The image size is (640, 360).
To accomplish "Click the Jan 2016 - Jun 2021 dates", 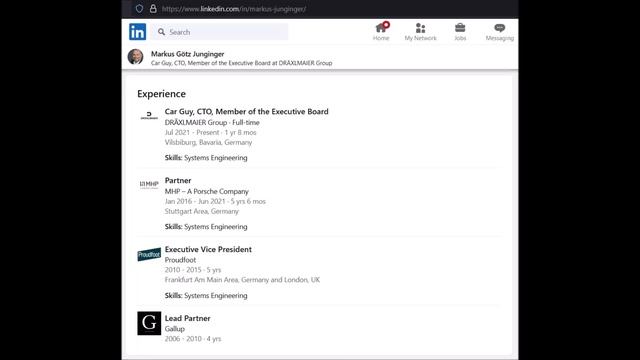I will click(215, 201).
